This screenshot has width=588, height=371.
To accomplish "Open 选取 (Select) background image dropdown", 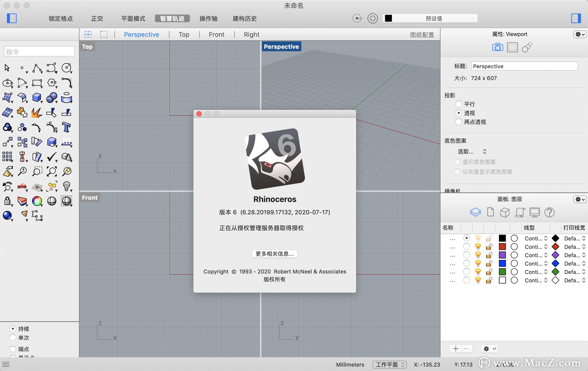I will (x=471, y=152).
